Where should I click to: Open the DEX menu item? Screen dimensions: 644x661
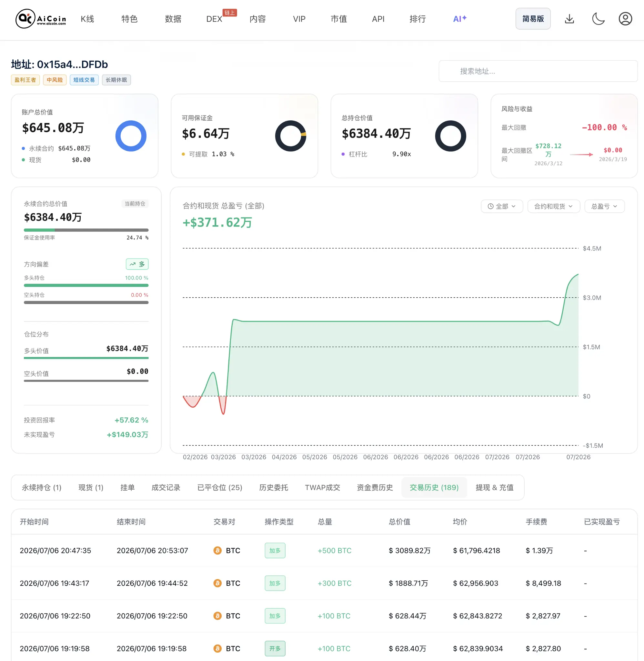point(215,19)
